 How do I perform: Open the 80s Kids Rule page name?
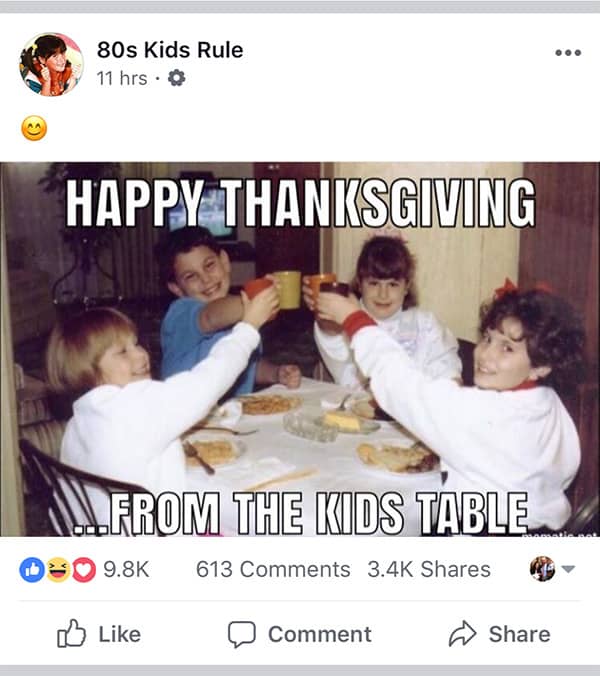point(170,50)
